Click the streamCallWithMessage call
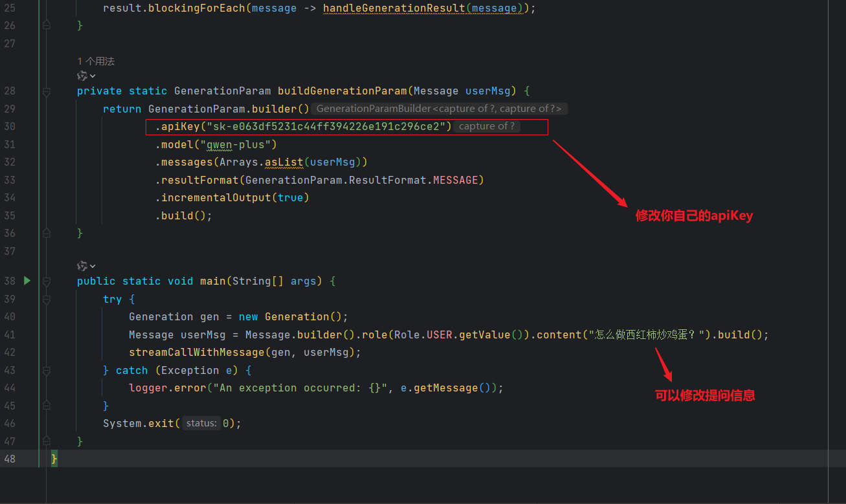Viewport: 846px width, 504px height. [x=197, y=352]
